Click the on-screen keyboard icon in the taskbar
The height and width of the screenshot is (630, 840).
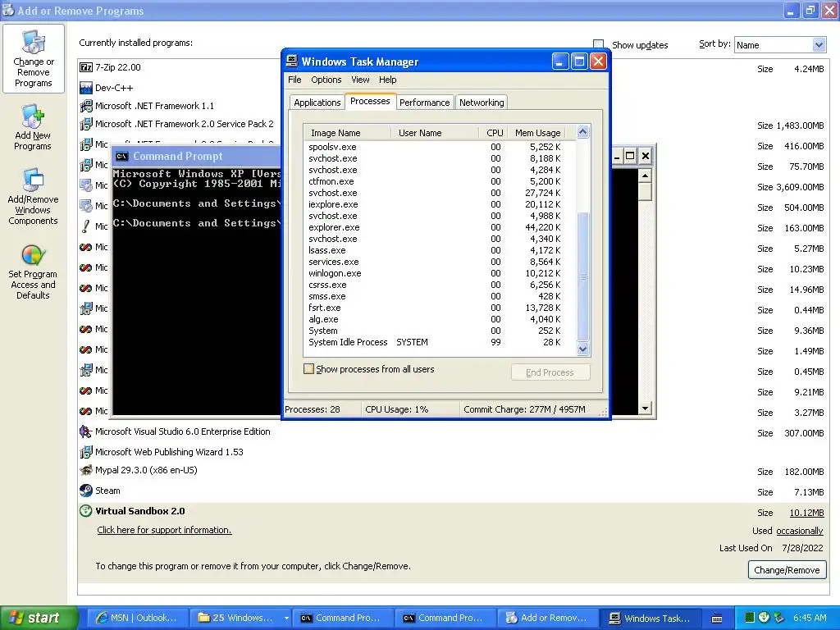tap(717, 619)
